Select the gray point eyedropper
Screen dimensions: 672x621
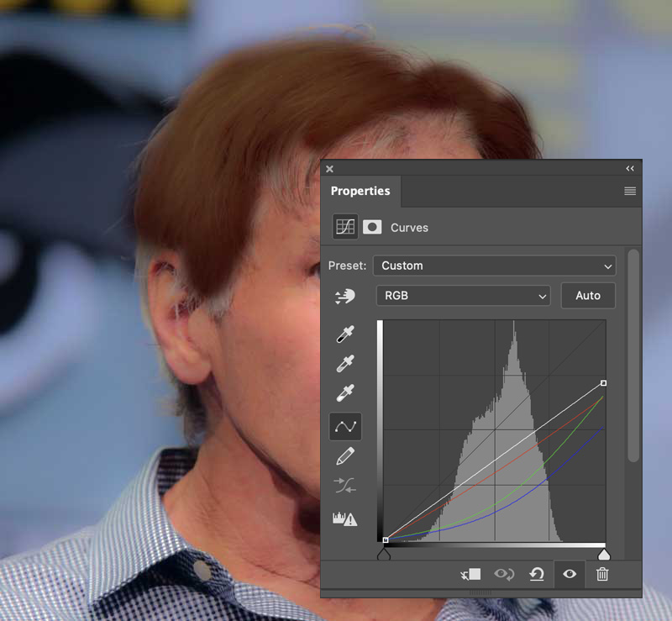point(345,363)
